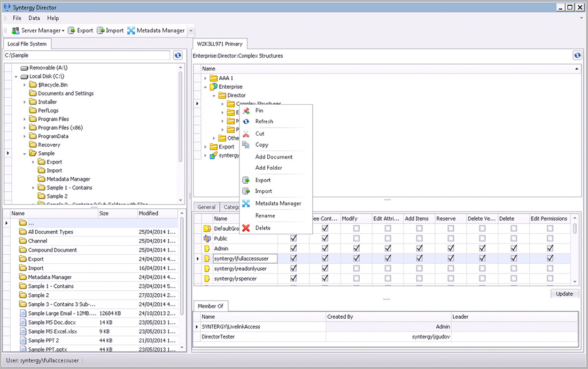Screen dimensions: 588x369
Task: Refresh the local file system path
Action: tap(178, 55)
